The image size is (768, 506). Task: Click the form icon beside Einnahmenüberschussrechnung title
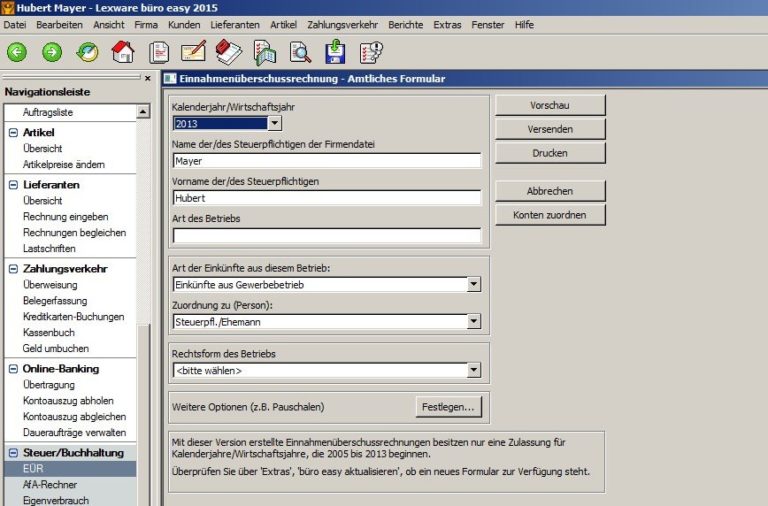point(170,78)
